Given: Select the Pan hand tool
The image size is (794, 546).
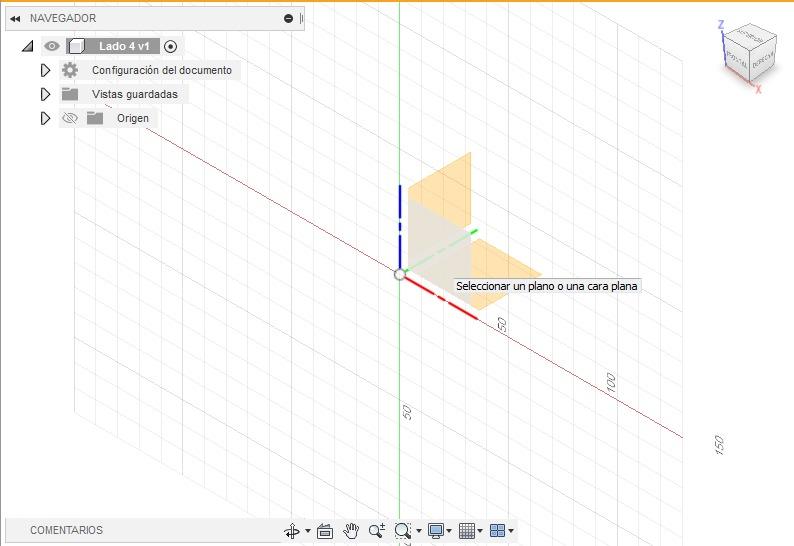Looking at the screenshot, I should (350, 531).
